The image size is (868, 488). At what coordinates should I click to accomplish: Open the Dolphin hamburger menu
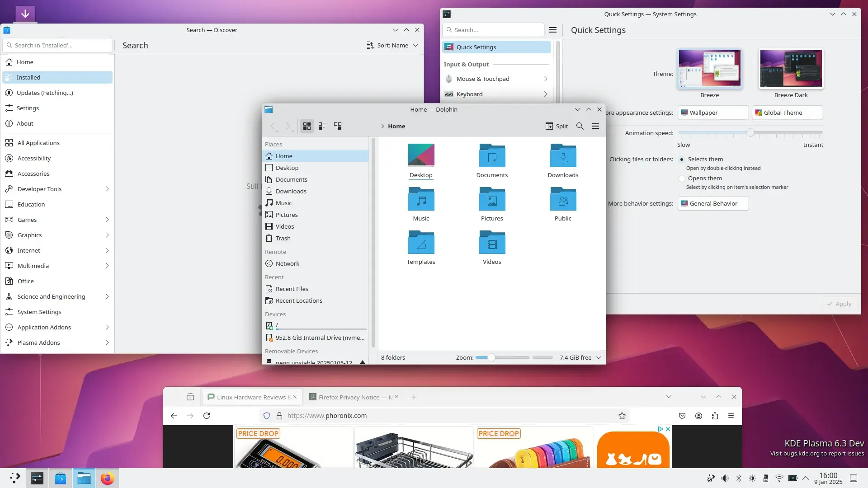click(x=595, y=126)
